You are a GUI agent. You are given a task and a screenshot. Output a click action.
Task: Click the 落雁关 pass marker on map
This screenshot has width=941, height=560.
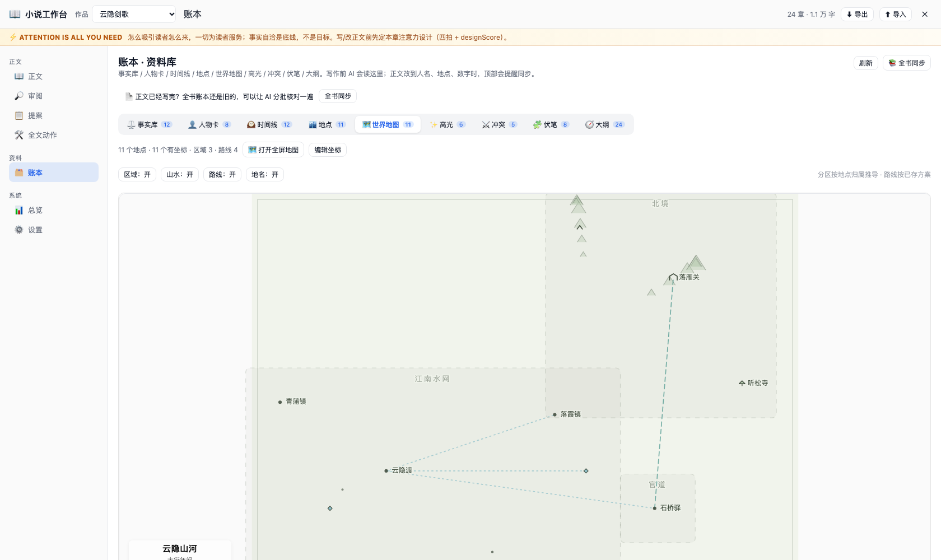pos(673,277)
